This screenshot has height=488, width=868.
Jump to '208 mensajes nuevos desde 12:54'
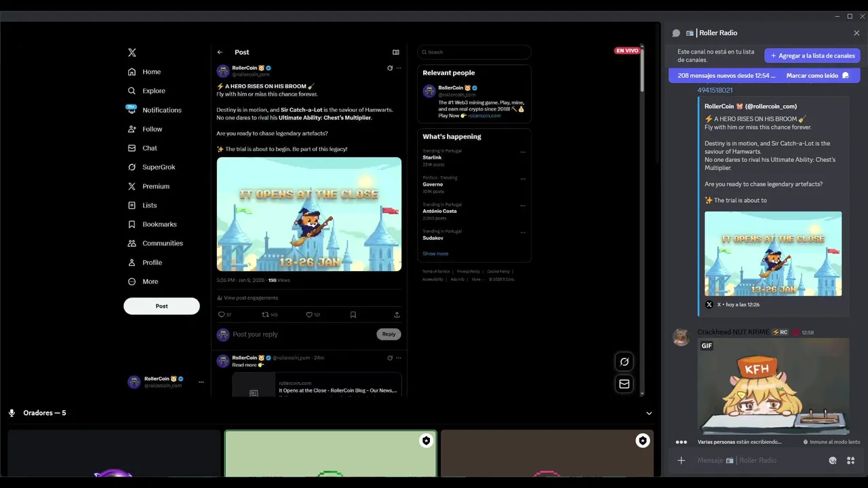pyautogui.click(x=726, y=76)
